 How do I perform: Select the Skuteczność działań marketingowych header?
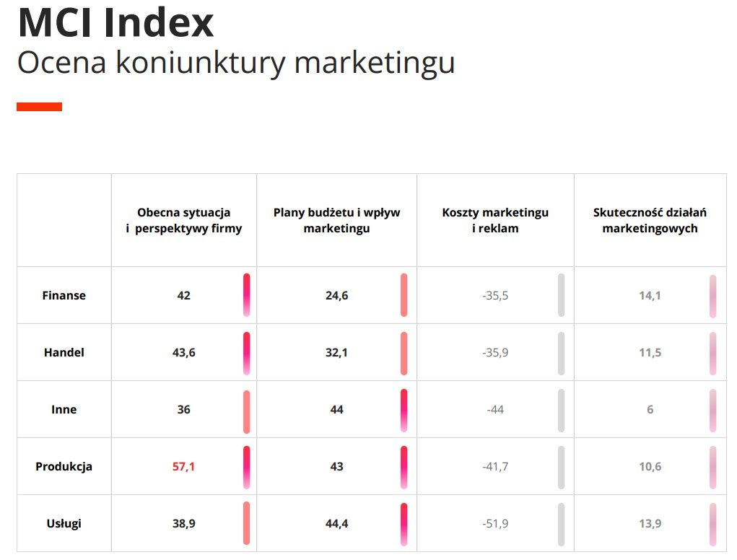tap(650, 220)
